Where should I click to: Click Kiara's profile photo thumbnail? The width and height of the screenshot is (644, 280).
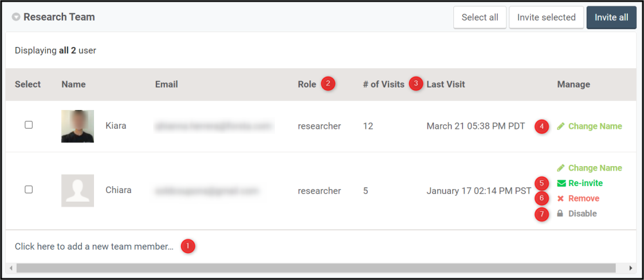click(78, 126)
